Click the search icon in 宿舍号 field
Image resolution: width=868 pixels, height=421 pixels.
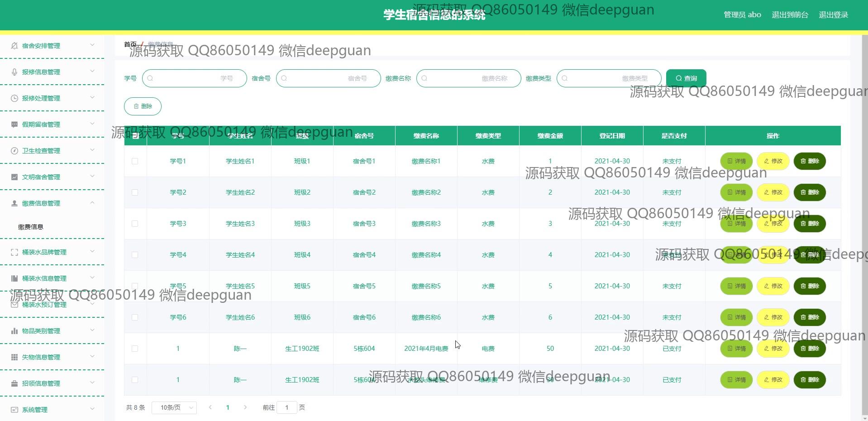[x=284, y=78]
